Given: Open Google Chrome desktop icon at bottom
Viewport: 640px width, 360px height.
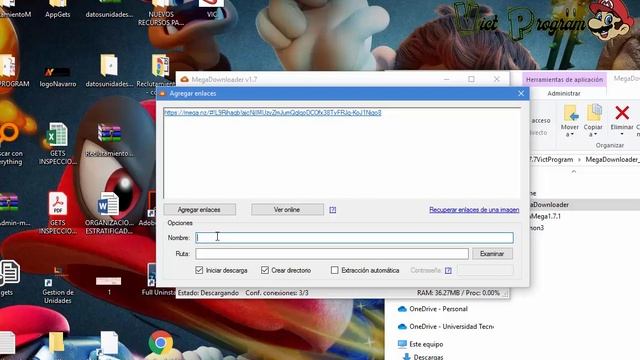Looking at the screenshot, I should pos(160,343).
